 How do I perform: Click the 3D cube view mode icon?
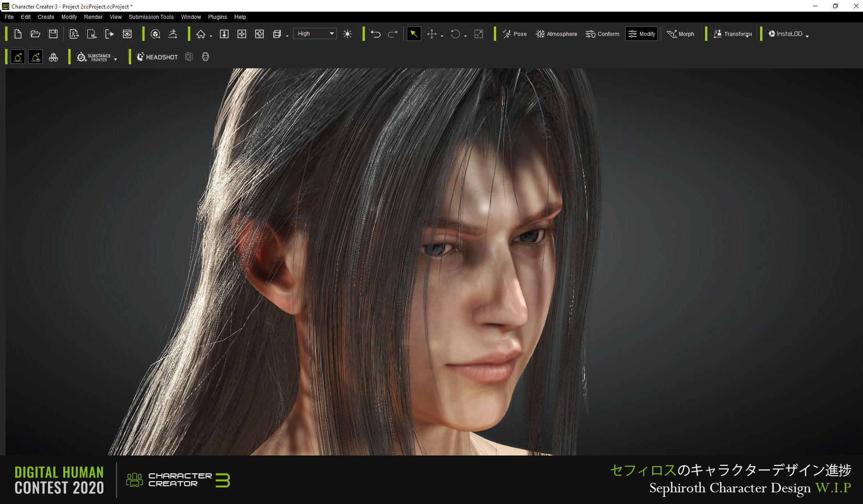tap(277, 34)
